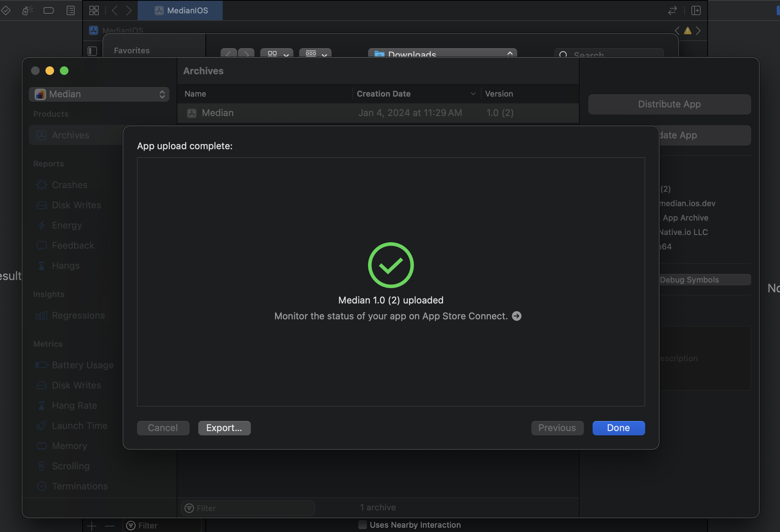
Task: Click the Done button
Action: click(x=619, y=428)
